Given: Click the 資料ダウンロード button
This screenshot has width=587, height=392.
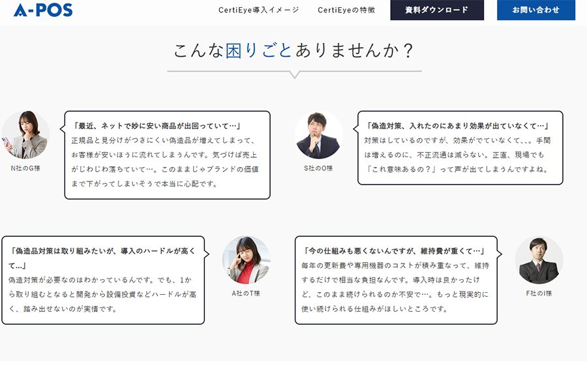Looking at the screenshot, I should tap(437, 10).
